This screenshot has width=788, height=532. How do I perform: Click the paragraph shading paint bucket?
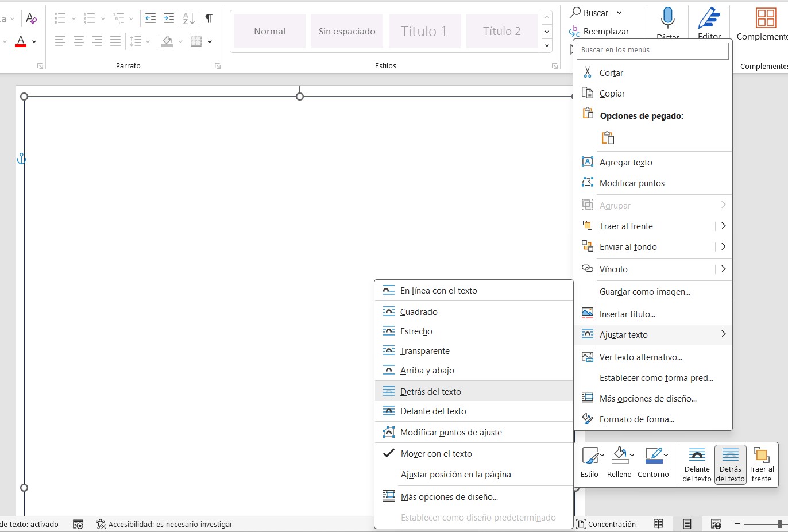pyautogui.click(x=167, y=41)
